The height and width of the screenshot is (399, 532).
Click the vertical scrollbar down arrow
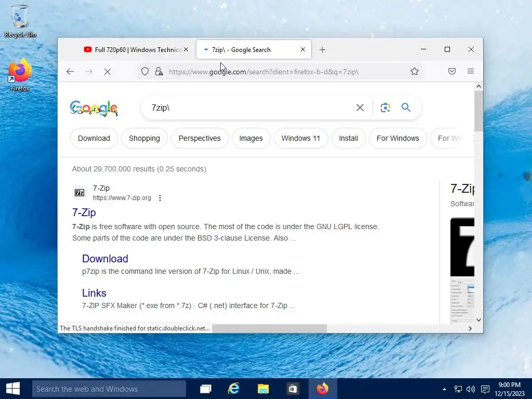(478, 320)
